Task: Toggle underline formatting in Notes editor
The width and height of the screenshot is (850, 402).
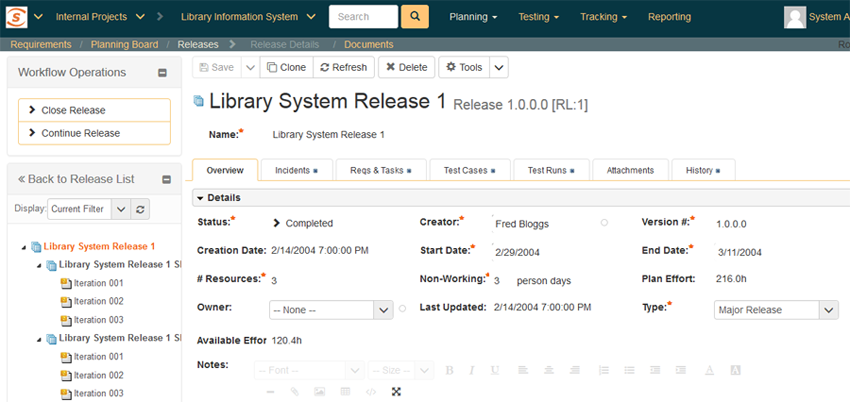Action: coord(495,370)
